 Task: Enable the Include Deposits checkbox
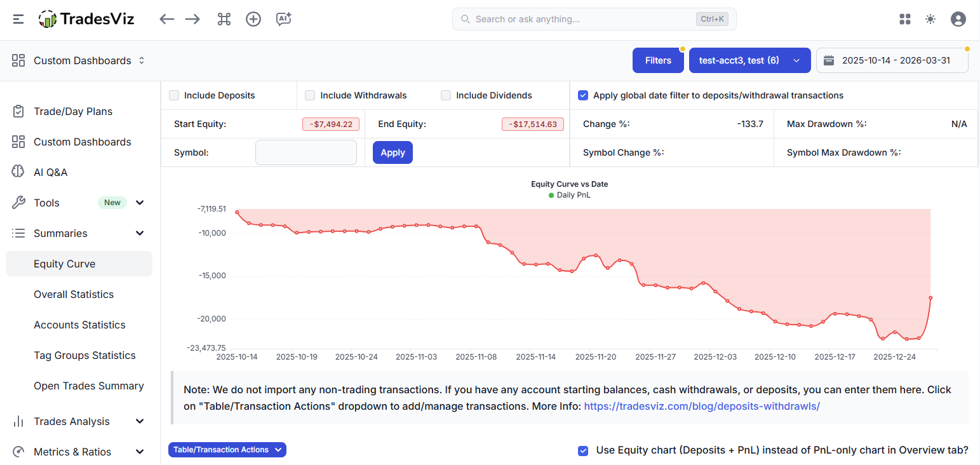point(174,95)
